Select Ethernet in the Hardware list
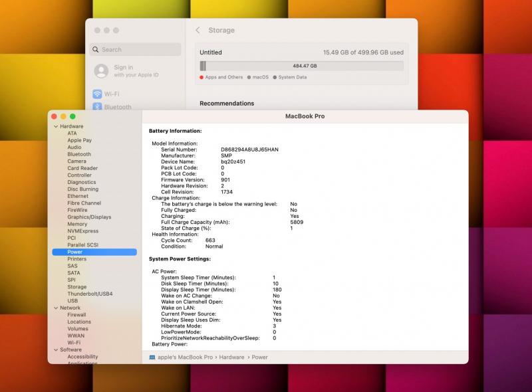 [x=78, y=196]
